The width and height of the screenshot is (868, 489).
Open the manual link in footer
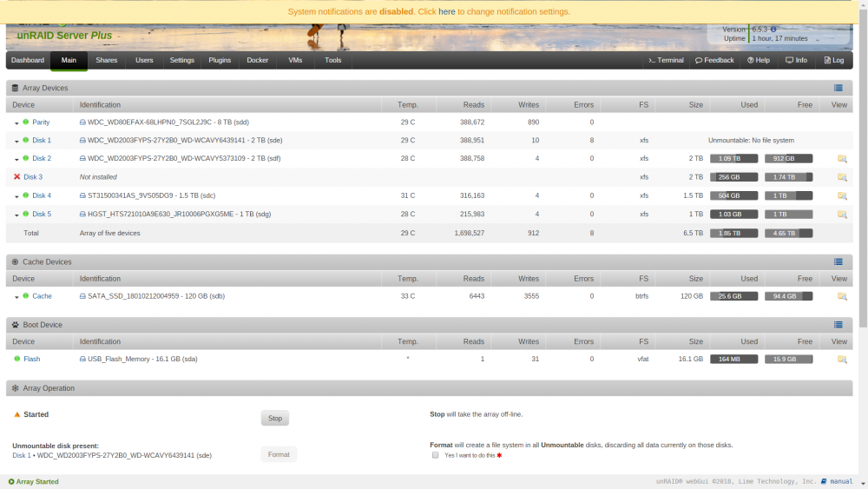click(841, 482)
